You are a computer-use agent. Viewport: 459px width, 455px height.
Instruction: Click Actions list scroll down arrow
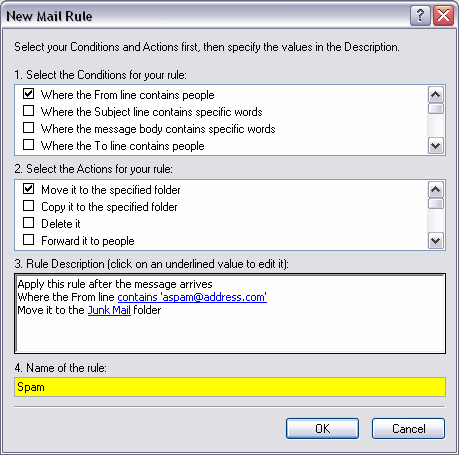click(436, 241)
